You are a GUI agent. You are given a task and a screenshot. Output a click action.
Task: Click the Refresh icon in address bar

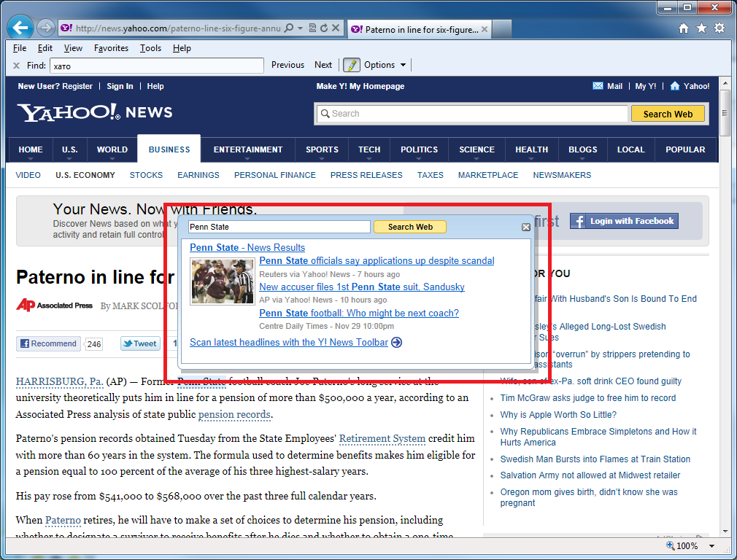click(323, 28)
